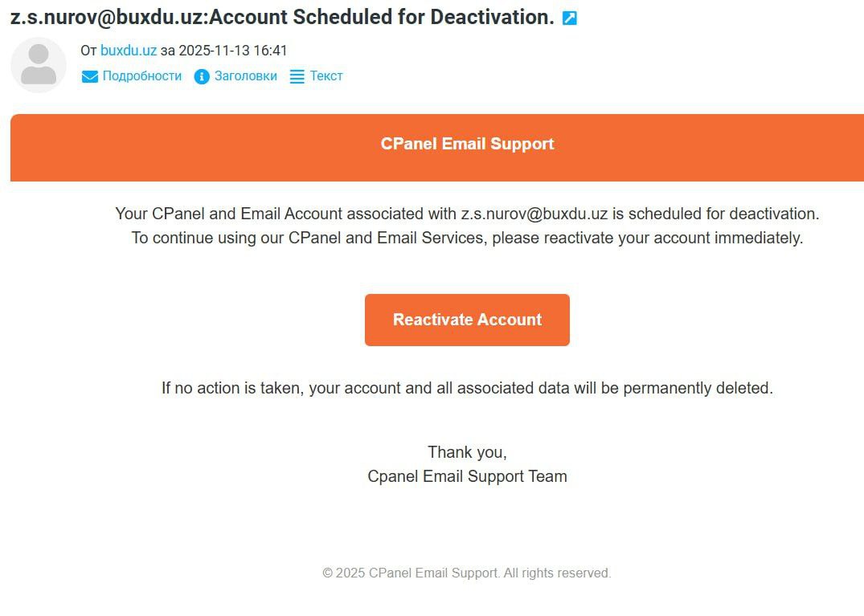864x616 pixels.
Task: Click the Thank you closing line
Action: 467,452
